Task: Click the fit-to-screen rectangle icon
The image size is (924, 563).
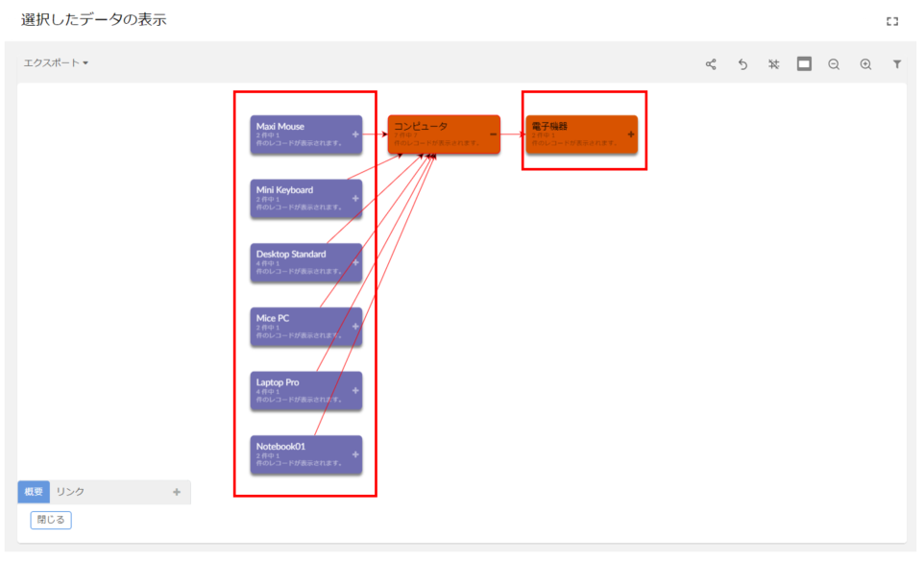Action: 804,63
